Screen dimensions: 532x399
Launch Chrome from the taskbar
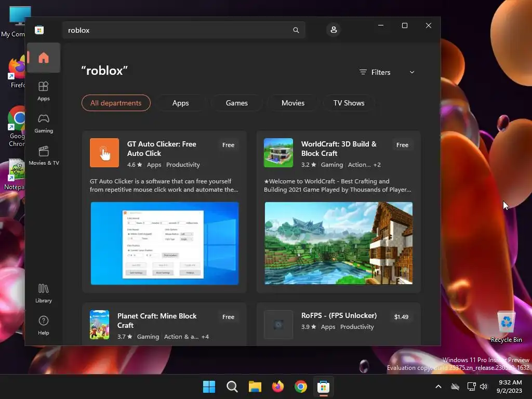click(301, 387)
